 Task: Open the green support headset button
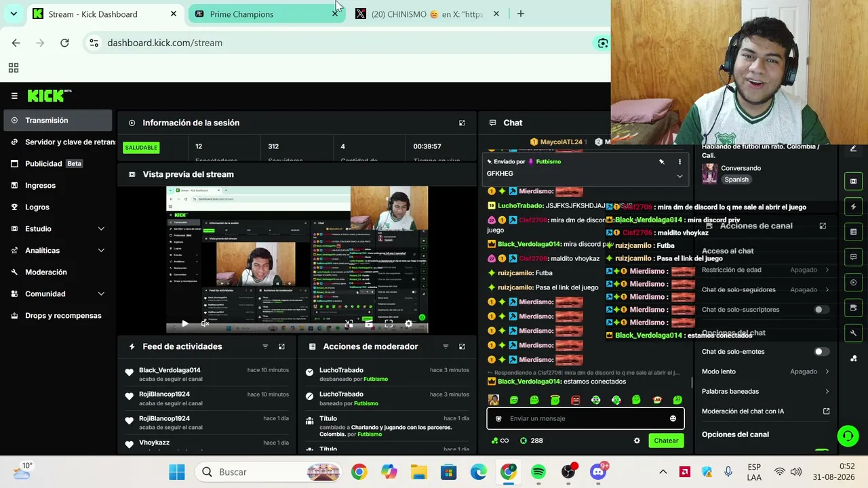(x=848, y=436)
